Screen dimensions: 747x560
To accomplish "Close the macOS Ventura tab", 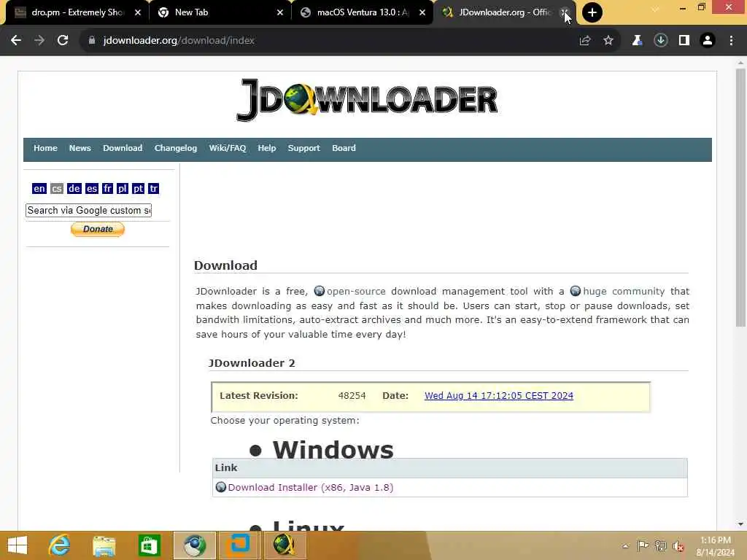I will click(422, 12).
